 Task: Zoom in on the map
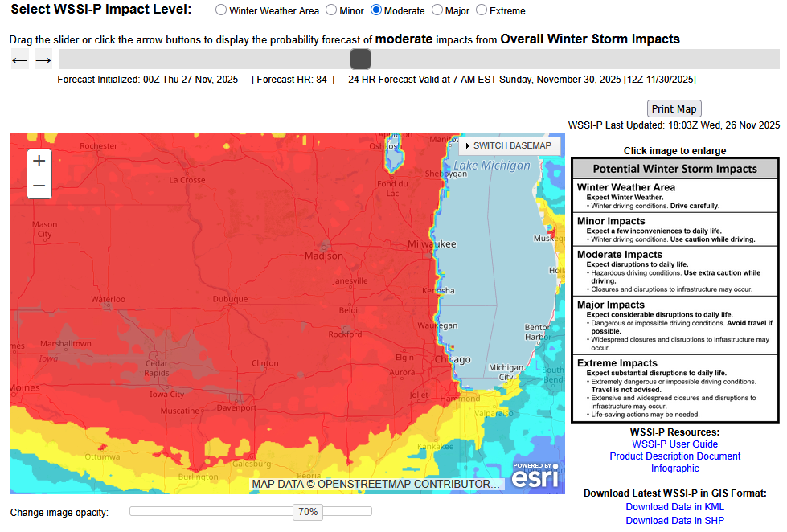click(39, 161)
